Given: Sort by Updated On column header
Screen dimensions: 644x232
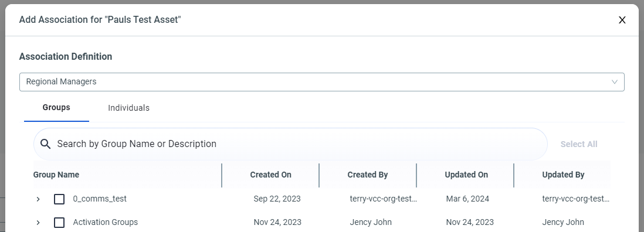Looking at the screenshot, I should point(466,175).
